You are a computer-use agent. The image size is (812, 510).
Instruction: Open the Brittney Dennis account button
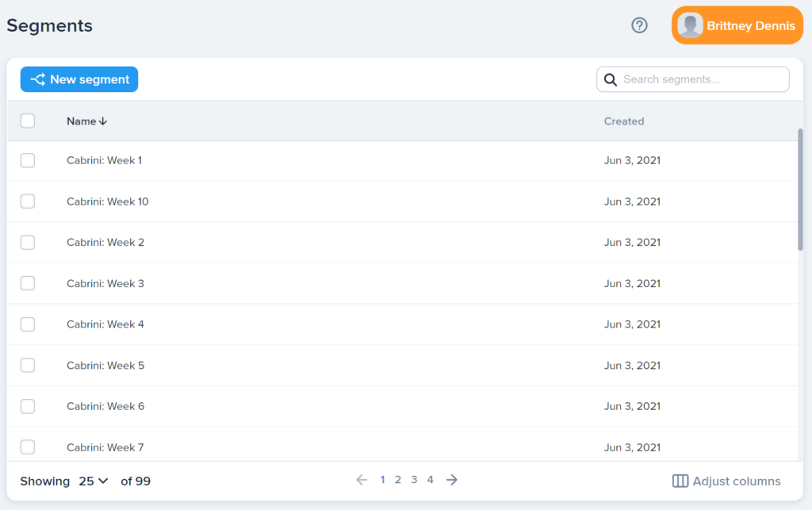(x=737, y=25)
